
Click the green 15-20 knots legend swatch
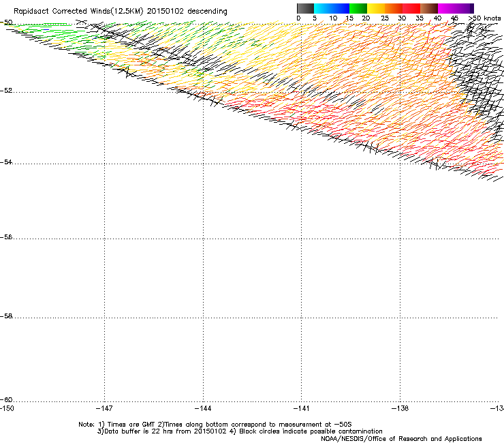click(x=358, y=8)
